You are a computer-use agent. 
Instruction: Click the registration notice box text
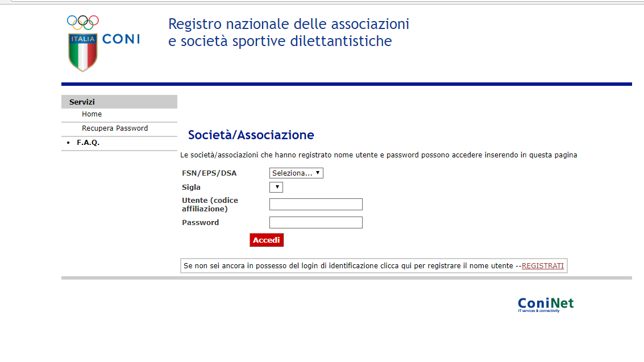coord(374,266)
